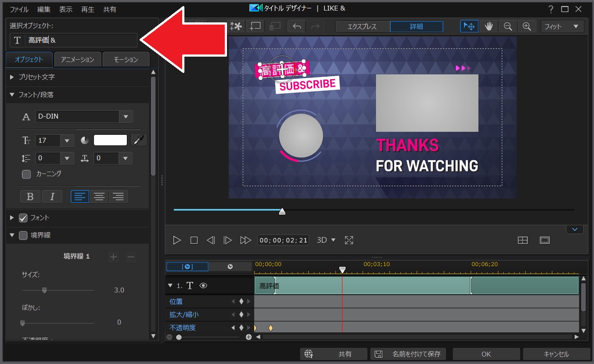Collapse the フォント/段落 section
Screen dimensions: 594x364
click(x=12, y=95)
